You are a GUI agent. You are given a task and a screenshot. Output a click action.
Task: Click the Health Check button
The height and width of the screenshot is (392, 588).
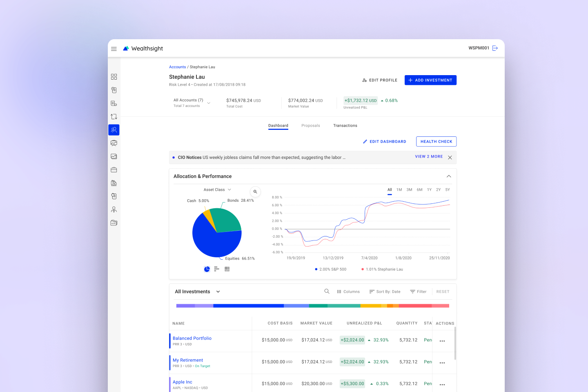point(436,142)
